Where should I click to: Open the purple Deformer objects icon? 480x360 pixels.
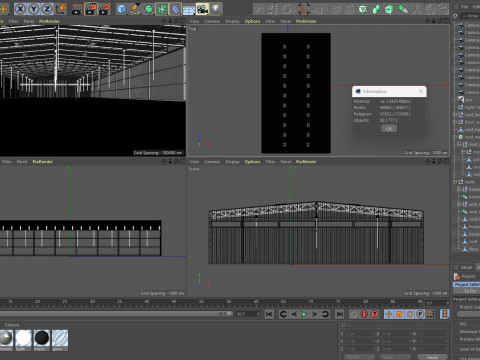[x=175, y=9]
